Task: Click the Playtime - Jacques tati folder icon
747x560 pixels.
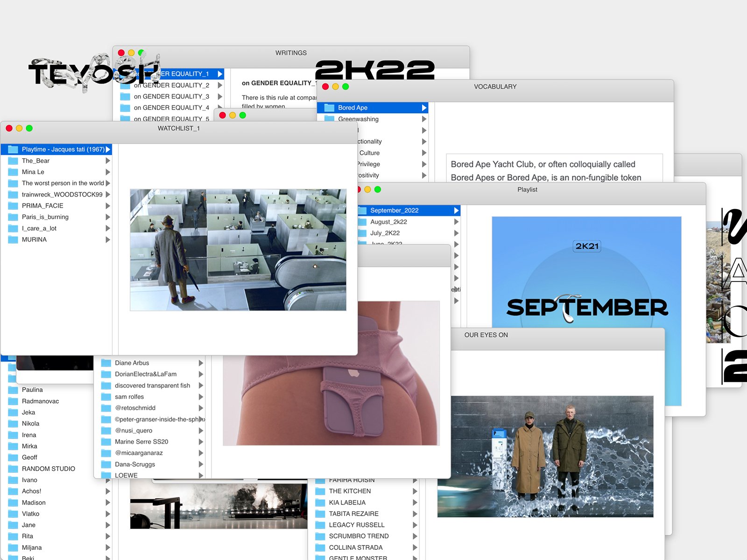Action: [x=13, y=149]
